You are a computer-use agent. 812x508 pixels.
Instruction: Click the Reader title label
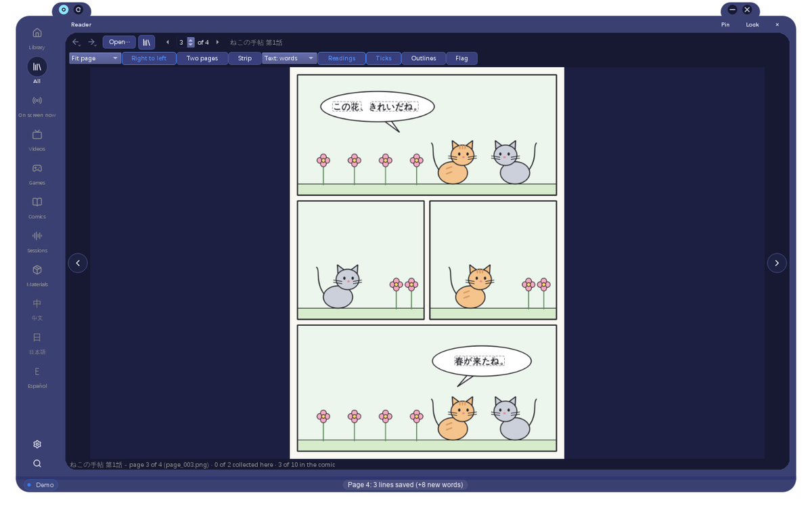click(81, 24)
